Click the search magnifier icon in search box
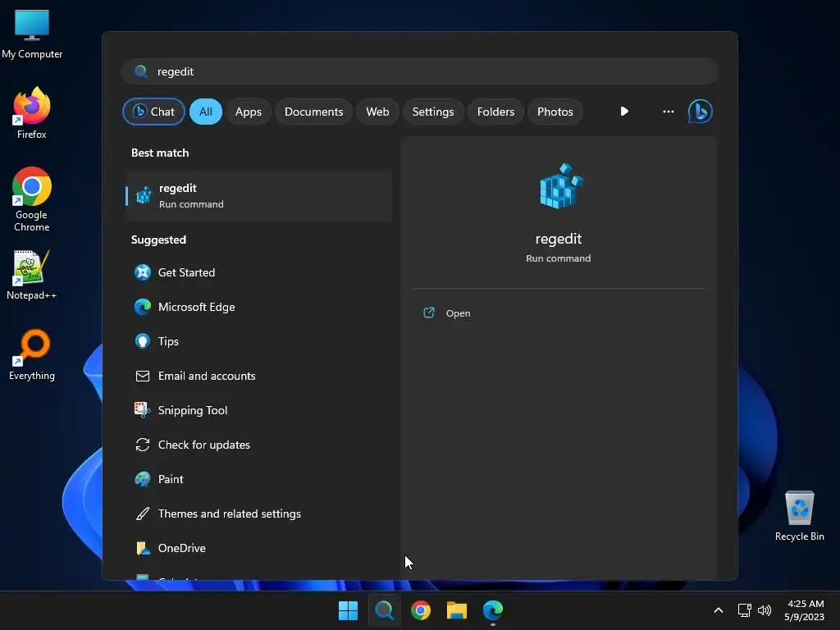The height and width of the screenshot is (630, 840). click(141, 71)
